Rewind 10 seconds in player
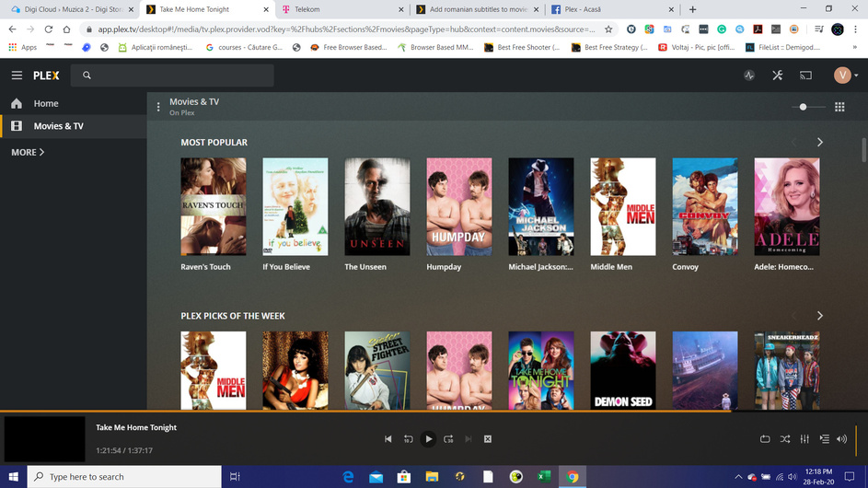868x488 pixels. coord(408,439)
